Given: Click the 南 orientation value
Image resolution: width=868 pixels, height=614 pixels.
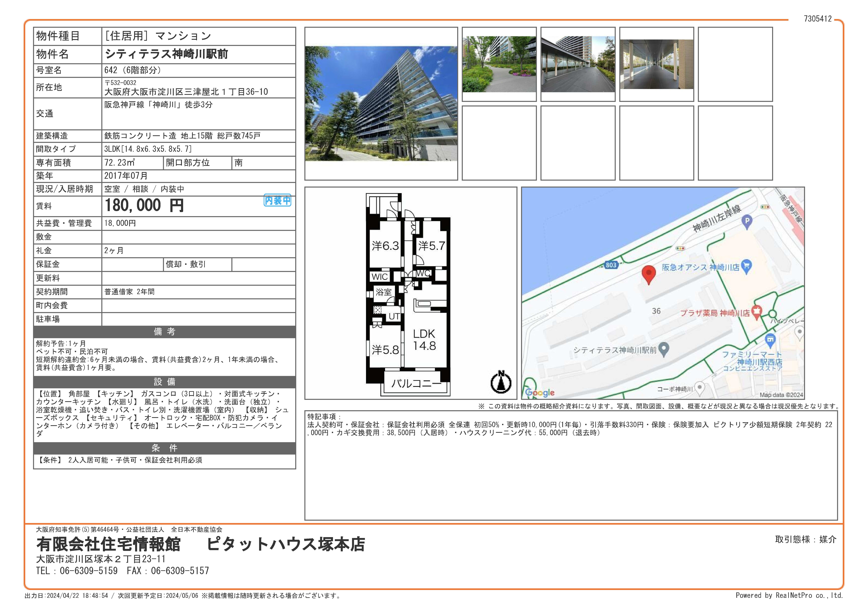Looking at the screenshot, I should pyautogui.click(x=239, y=163).
